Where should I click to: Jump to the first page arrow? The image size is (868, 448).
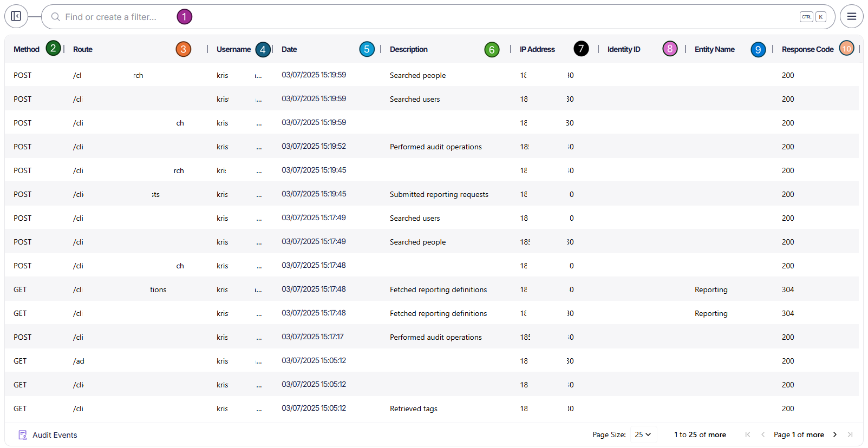click(748, 434)
